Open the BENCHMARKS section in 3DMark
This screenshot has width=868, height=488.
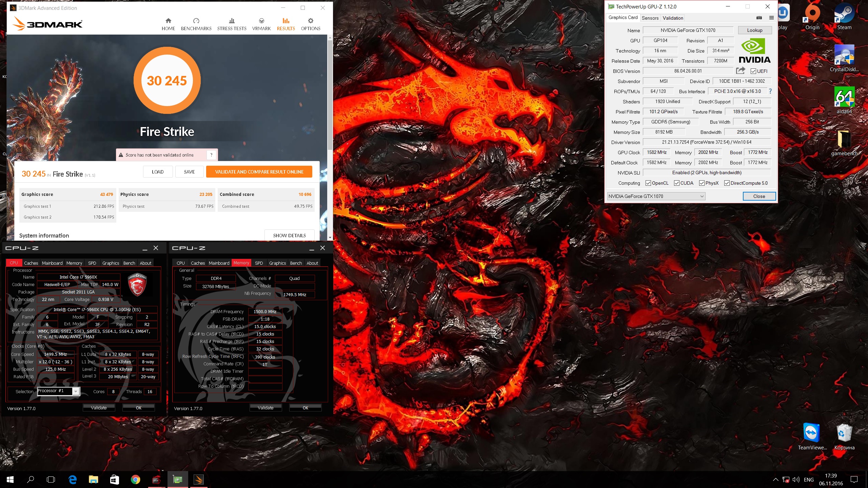coord(196,24)
